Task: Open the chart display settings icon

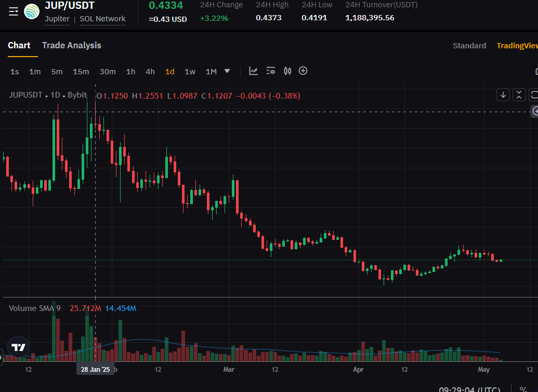Action: (x=271, y=71)
